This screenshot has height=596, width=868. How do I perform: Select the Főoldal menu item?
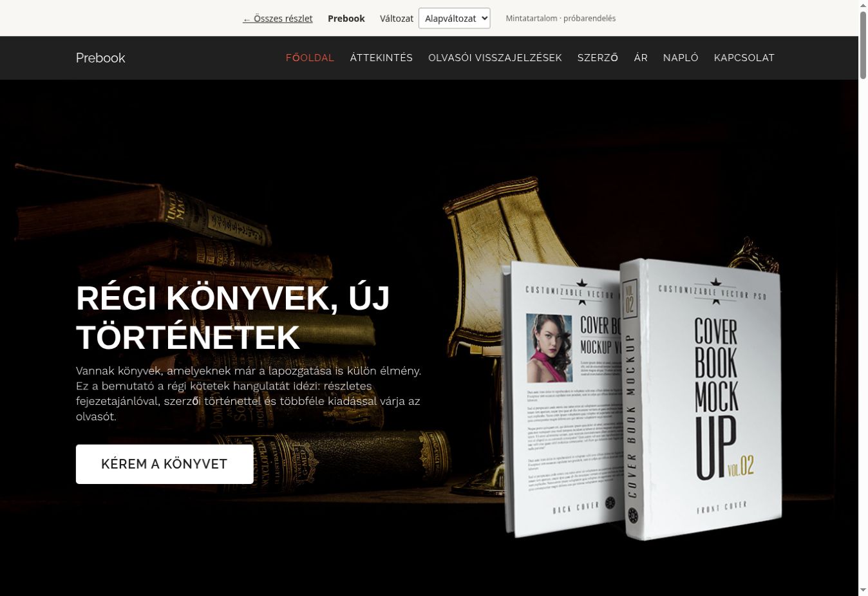(310, 58)
